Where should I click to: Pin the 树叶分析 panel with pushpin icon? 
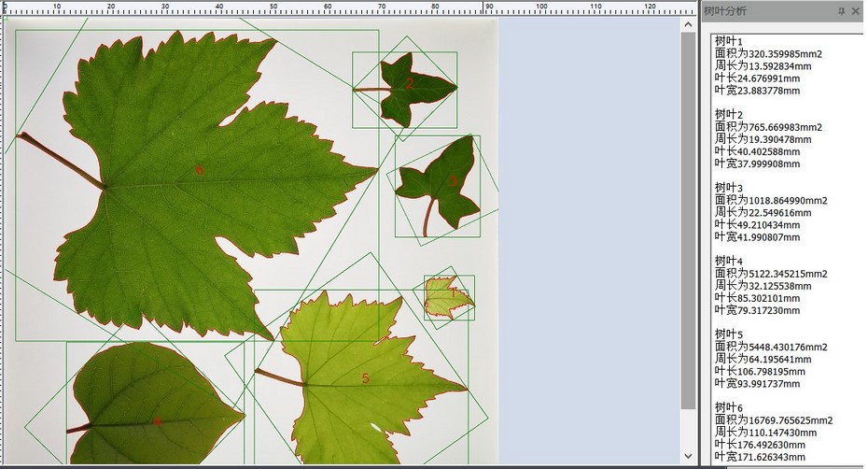pyautogui.click(x=842, y=11)
